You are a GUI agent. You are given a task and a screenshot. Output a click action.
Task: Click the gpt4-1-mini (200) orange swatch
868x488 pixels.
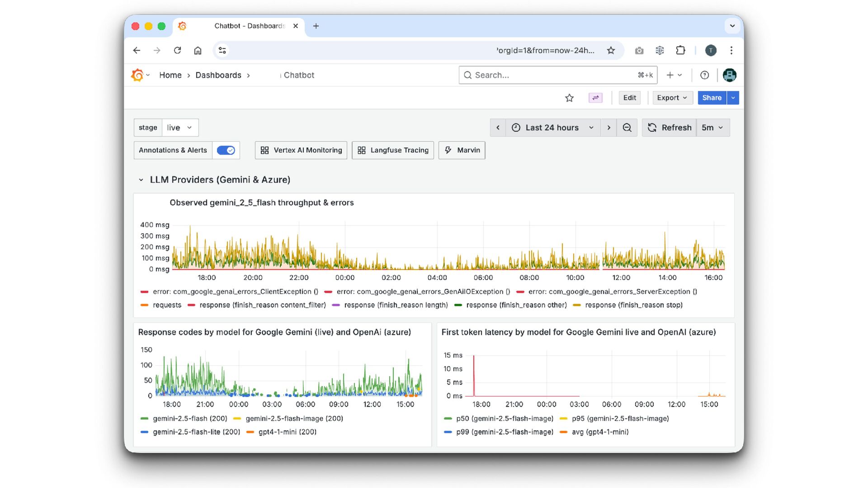tap(250, 432)
